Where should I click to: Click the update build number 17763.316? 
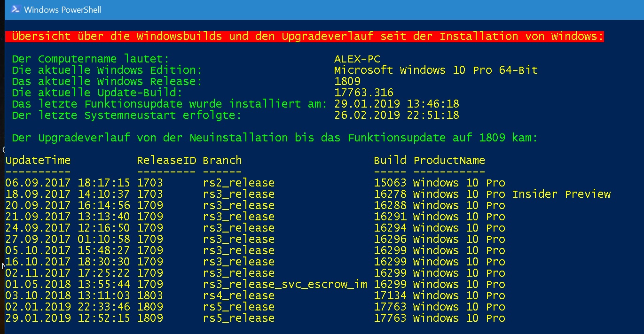(364, 93)
